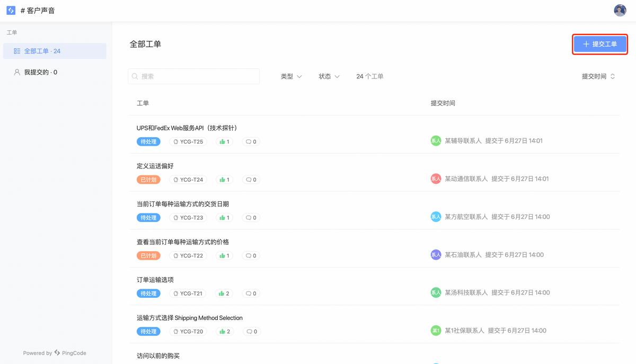Open comments on YCG-T24 ticket
This screenshot has height=364, width=636.
251,180
